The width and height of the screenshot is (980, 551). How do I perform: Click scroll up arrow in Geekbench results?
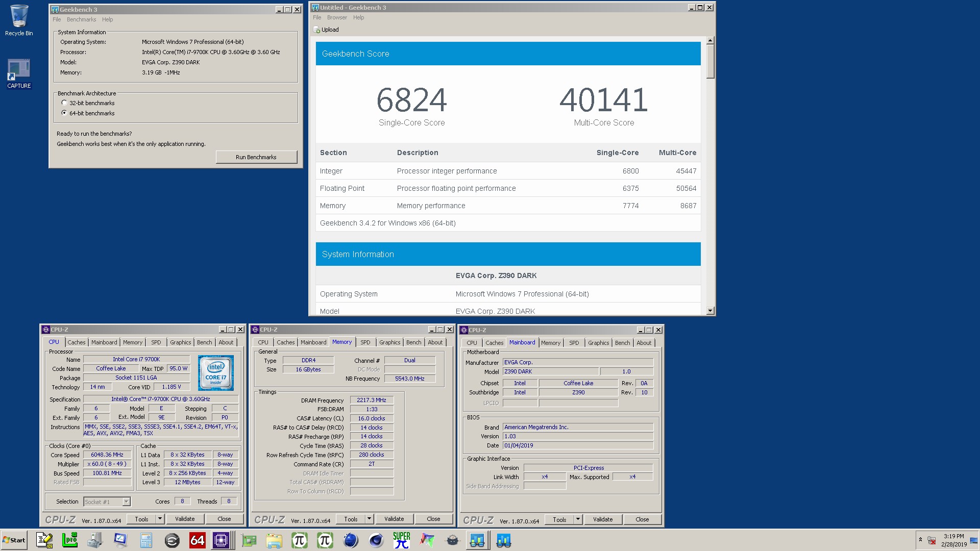[x=710, y=40]
